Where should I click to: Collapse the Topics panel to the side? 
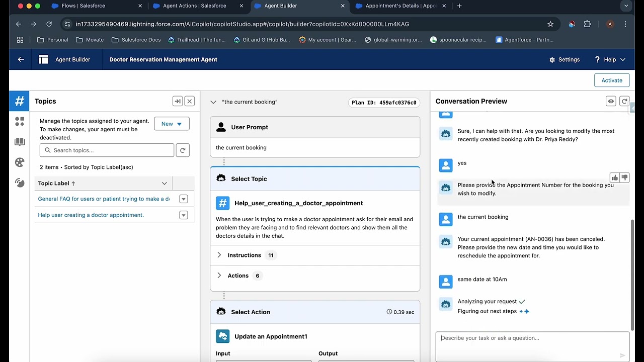[178, 101]
